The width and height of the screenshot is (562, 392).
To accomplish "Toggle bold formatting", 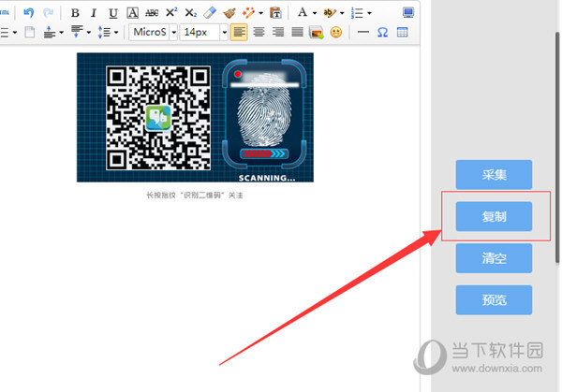I will [x=75, y=13].
